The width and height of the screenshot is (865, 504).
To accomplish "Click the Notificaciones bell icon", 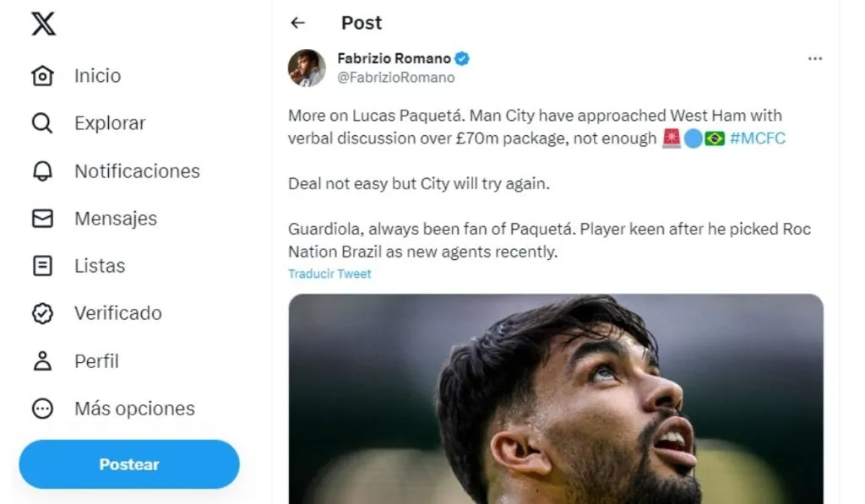I will [x=42, y=171].
